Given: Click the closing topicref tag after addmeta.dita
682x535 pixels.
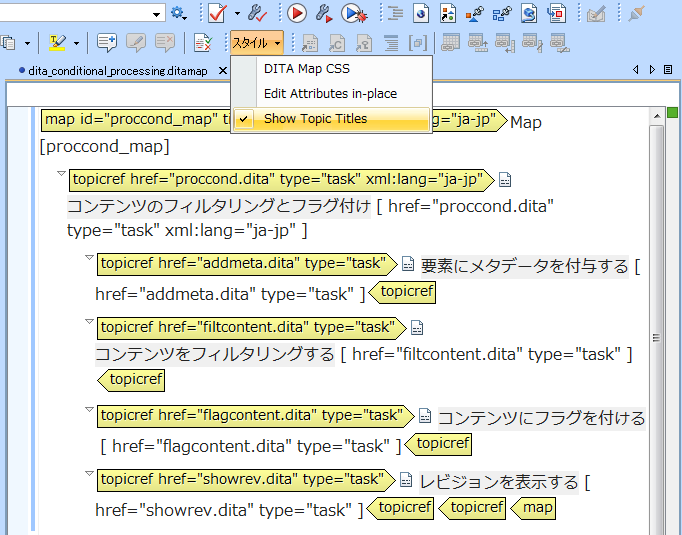Looking at the screenshot, I should pyautogui.click(x=402, y=292).
